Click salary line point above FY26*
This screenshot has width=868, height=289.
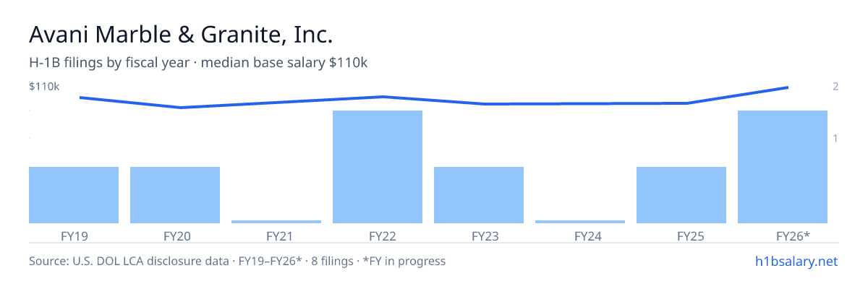pos(787,87)
